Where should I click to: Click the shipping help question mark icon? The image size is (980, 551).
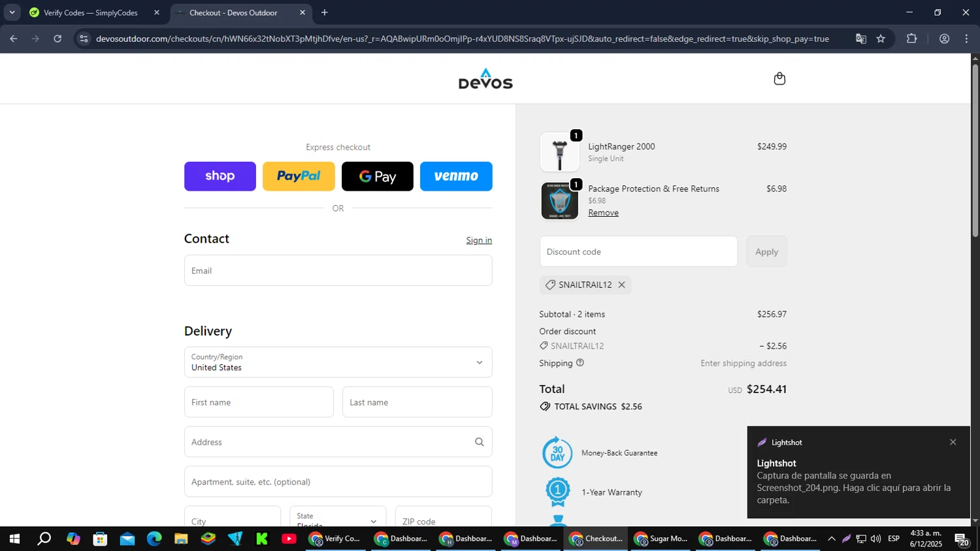point(580,363)
